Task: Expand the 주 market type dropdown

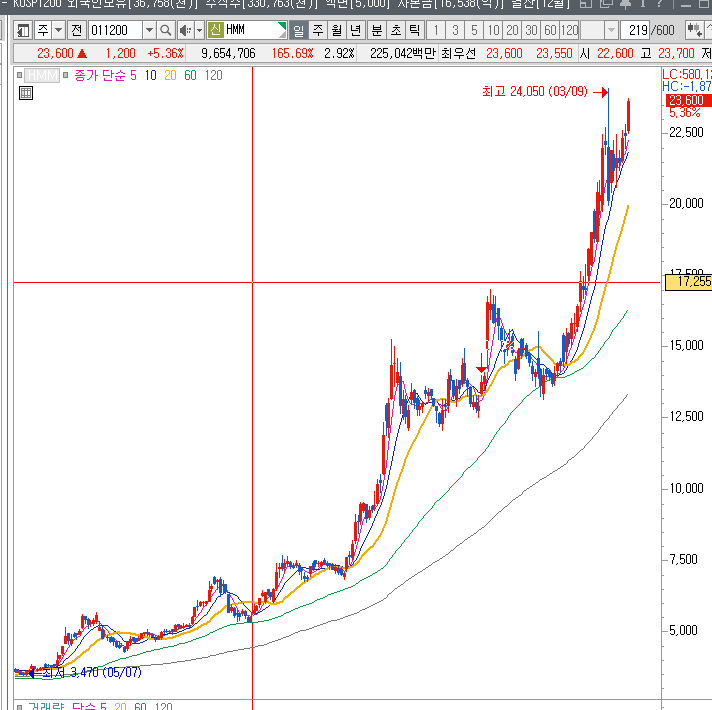Action: coord(57,30)
